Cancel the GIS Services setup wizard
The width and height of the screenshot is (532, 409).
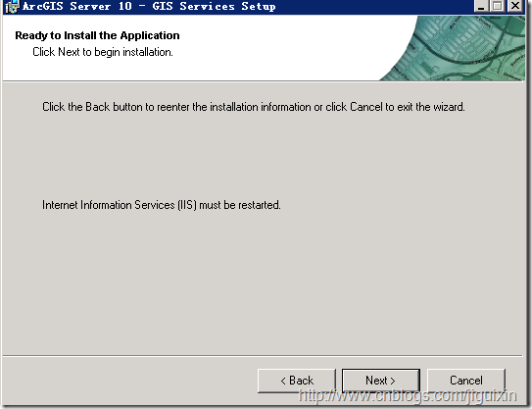coord(466,381)
